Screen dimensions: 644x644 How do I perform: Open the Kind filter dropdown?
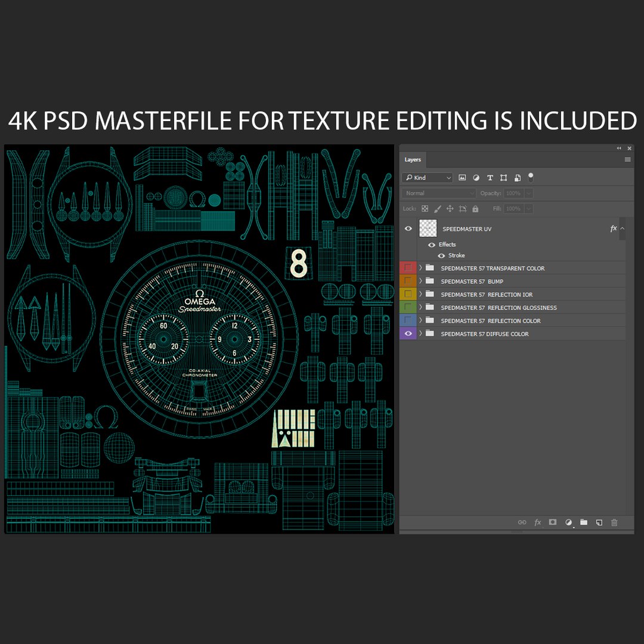click(x=427, y=178)
